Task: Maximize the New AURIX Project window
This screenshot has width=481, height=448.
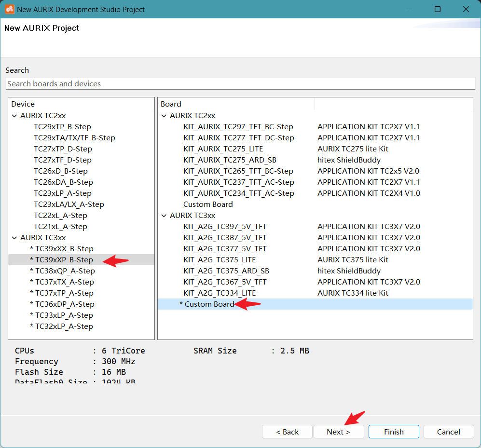Action: (438, 9)
